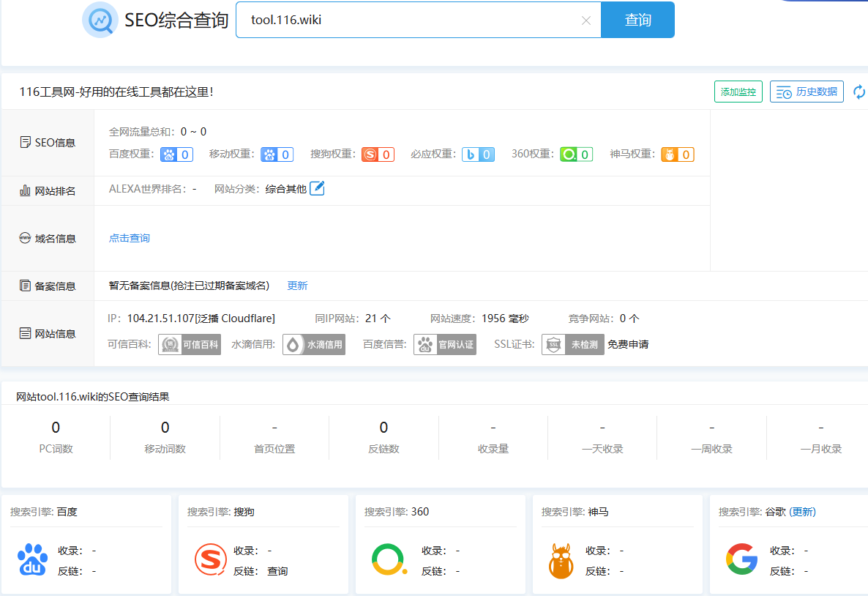Click the 添加监控 button
Image resolution: width=868 pixels, height=596 pixels.
pyautogui.click(x=738, y=92)
